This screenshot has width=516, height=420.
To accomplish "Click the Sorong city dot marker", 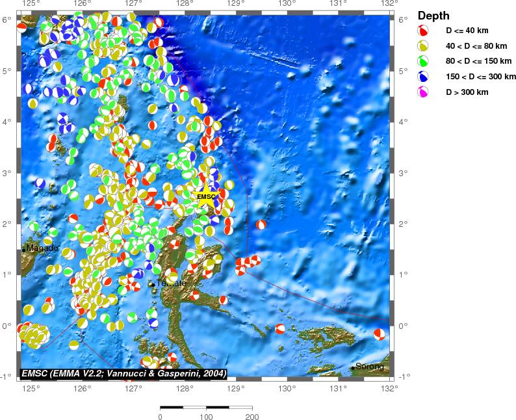I will pos(353,368).
